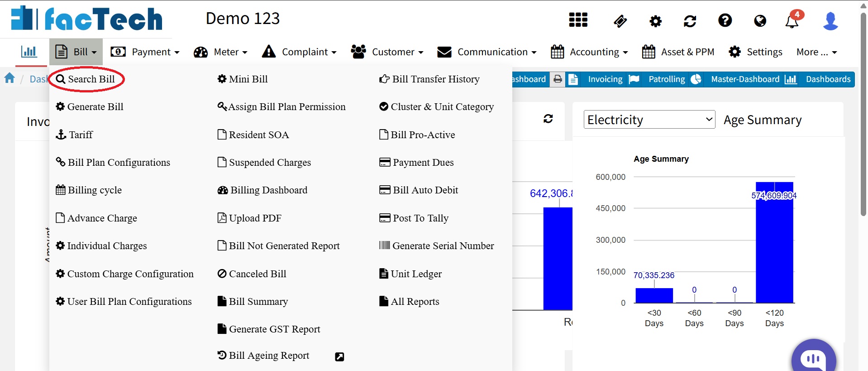The height and width of the screenshot is (371, 868).
Task: Click the refresh sync icon in header
Action: tap(690, 21)
